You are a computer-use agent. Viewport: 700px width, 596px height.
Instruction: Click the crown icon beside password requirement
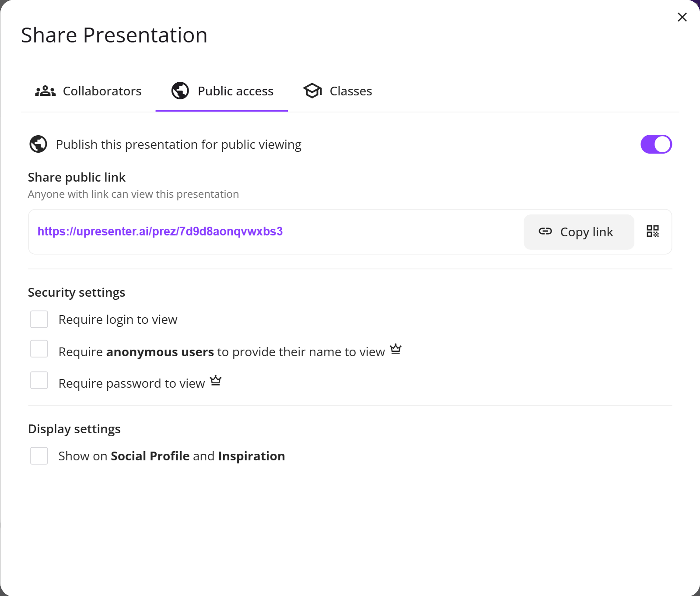[x=216, y=380]
